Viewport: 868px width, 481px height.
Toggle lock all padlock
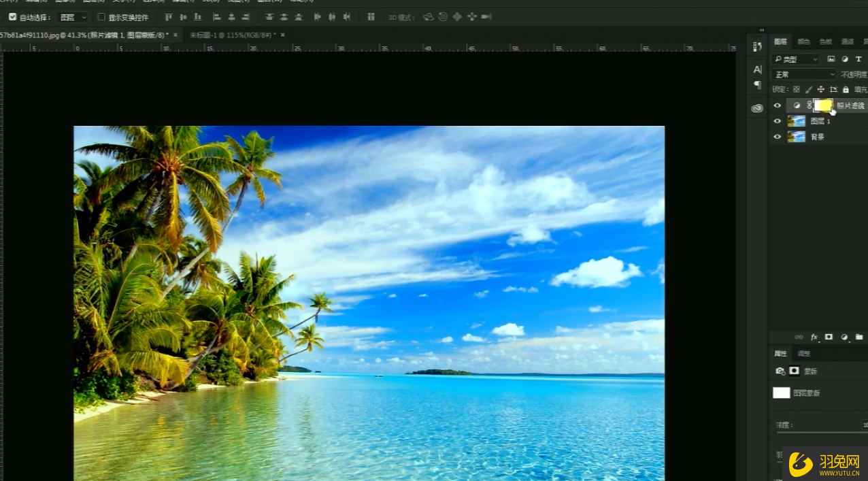point(846,89)
